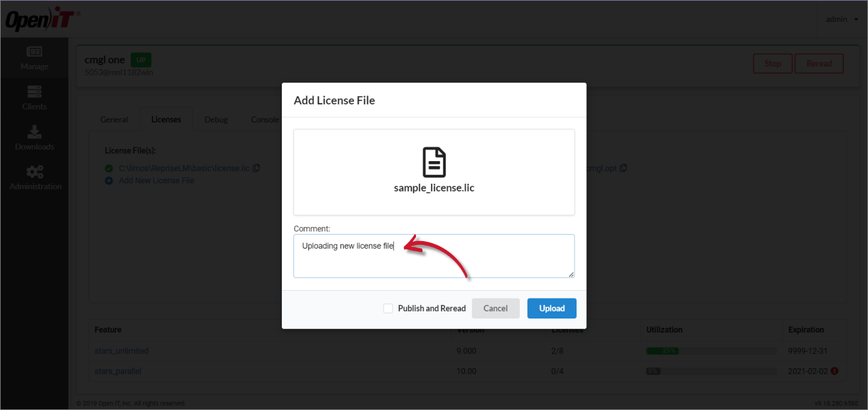The width and height of the screenshot is (868, 410).
Task: Click the 2/8 licenses value
Action: 558,351
